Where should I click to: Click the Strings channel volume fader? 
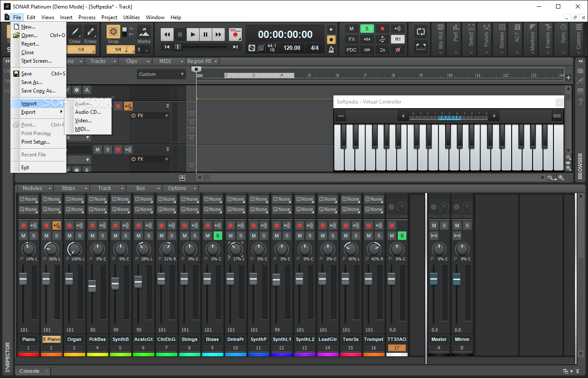coord(184,279)
